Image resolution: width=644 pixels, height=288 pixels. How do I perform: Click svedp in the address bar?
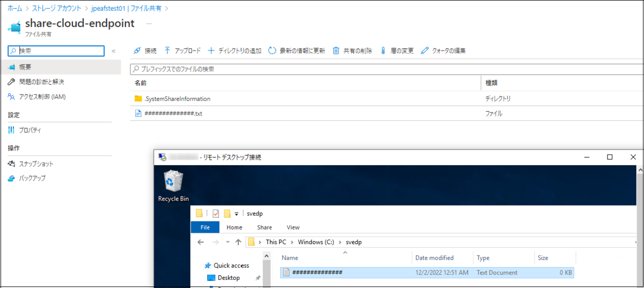click(x=354, y=242)
